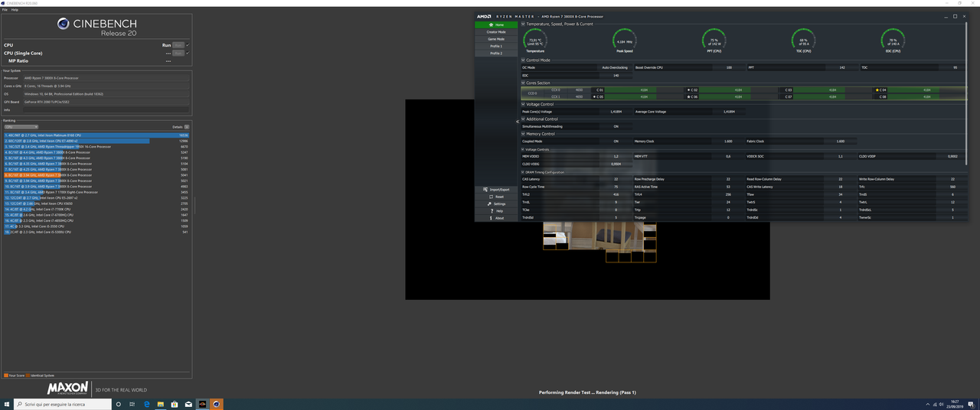Run the CPU benchmark in Cinebench
Image resolution: width=980 pixels, height=410 pixels.
[178, 45]
